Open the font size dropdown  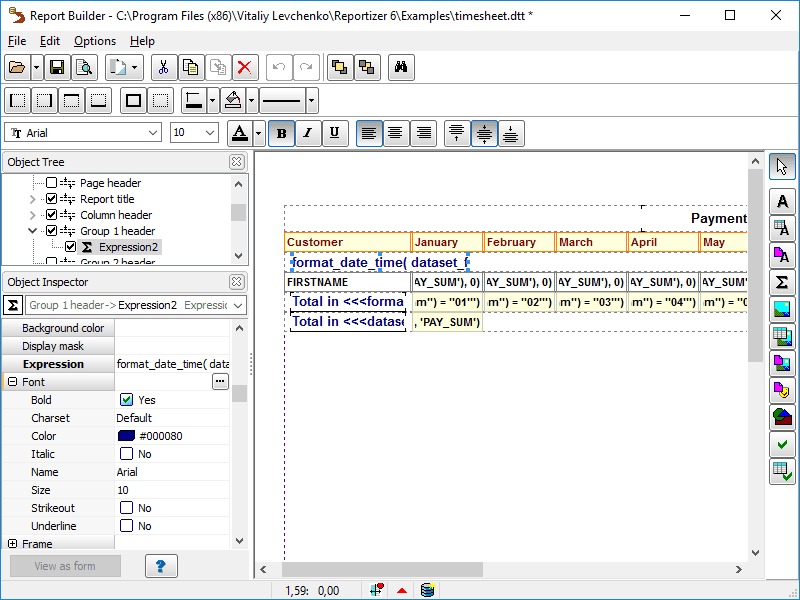click(210, 133)
